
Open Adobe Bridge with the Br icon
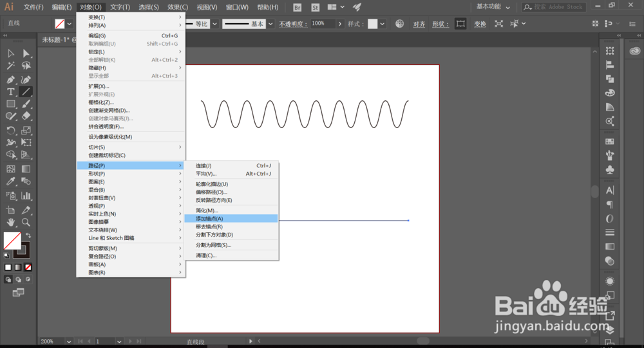[298, 7]
